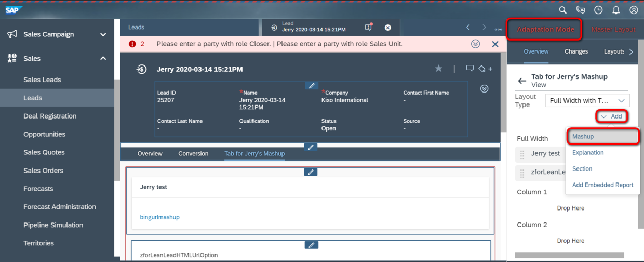Navigate to Leads in sidebar
This screenshot has height=262, width=644.
coord(33,98)
